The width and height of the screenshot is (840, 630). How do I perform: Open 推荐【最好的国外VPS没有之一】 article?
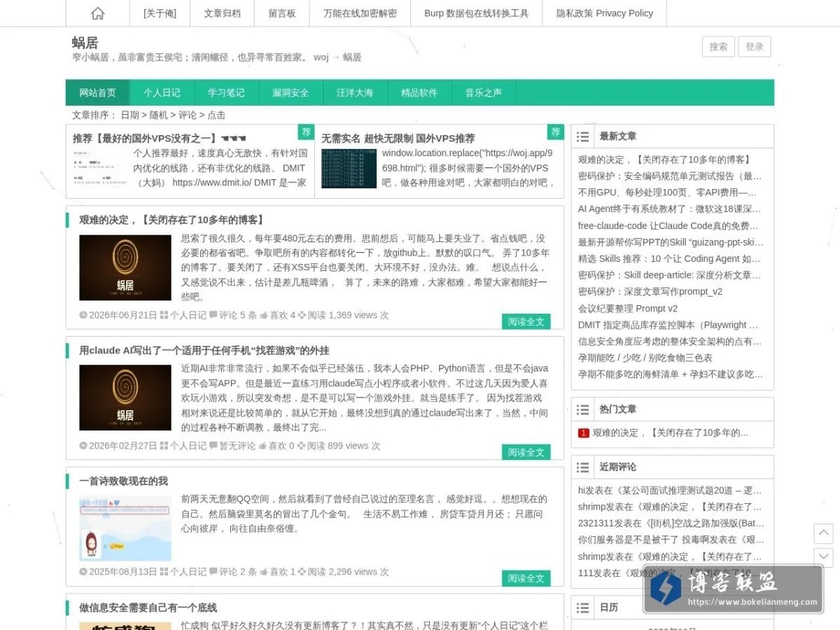160,139
